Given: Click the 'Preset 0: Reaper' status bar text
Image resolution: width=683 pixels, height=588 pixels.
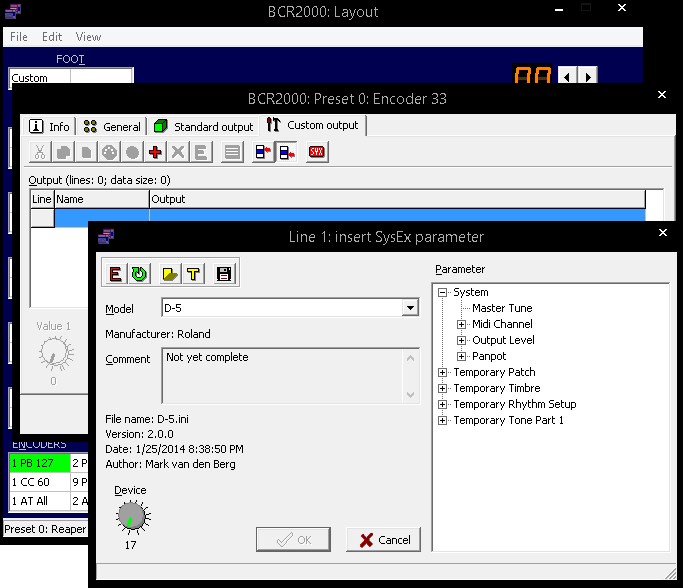Looking at the screenshot, I should coord(45,529).
